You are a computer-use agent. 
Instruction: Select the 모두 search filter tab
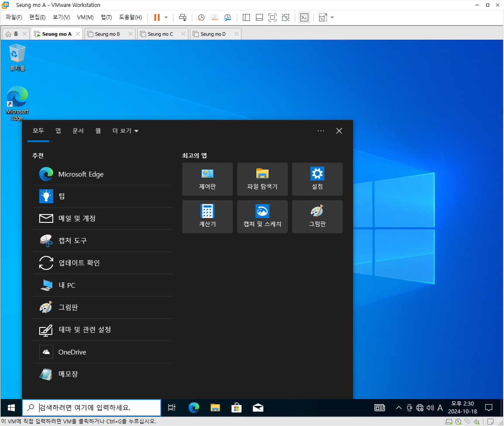click(38, 131)
